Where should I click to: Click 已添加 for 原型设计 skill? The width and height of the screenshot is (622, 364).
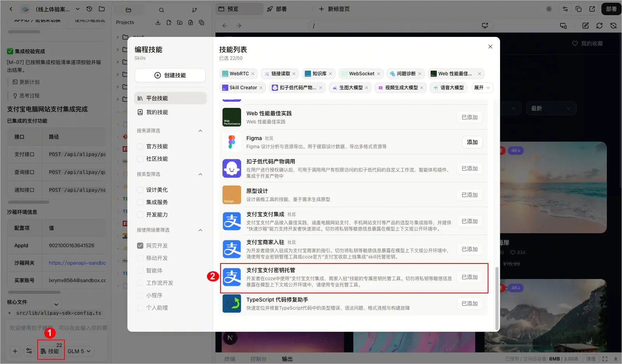469,195
